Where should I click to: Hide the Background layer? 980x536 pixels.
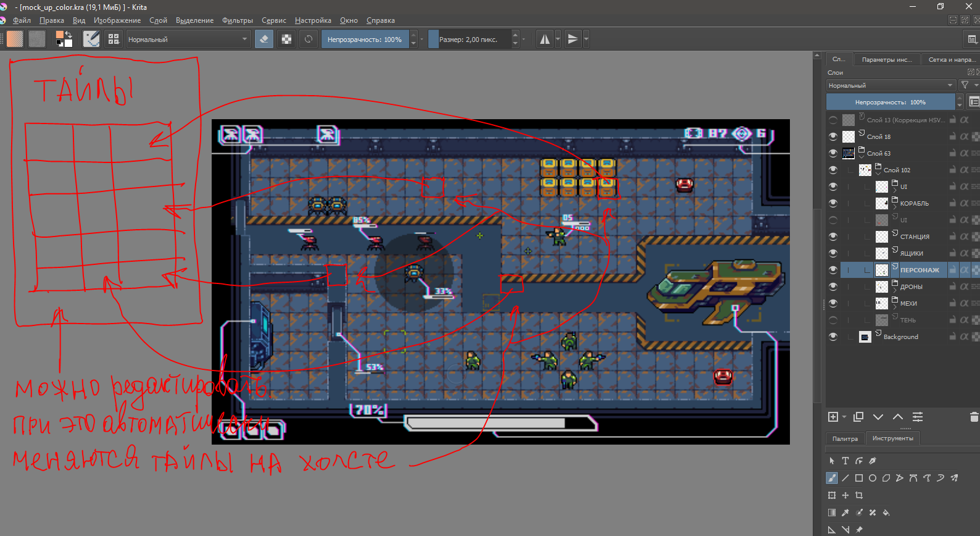(x=833, y=337)
